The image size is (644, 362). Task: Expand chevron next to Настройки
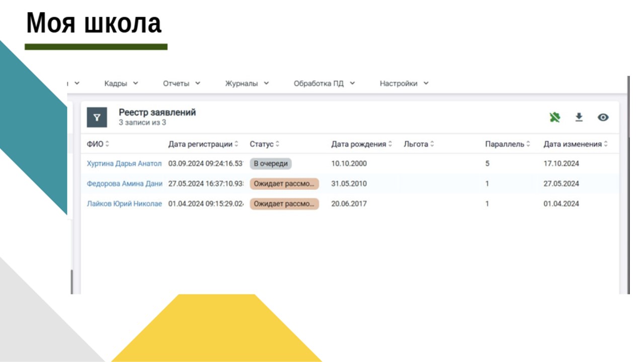click(x=426, y=83)
